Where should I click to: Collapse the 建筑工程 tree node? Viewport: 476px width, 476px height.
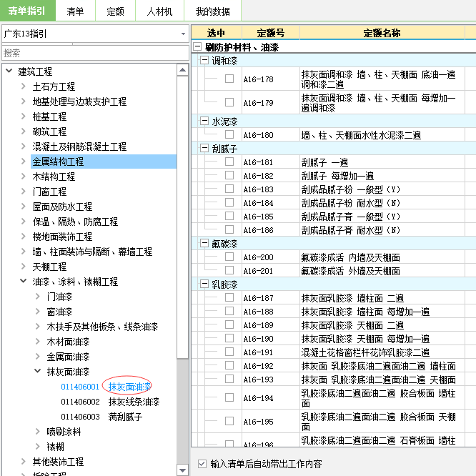(x=9, y=71)
